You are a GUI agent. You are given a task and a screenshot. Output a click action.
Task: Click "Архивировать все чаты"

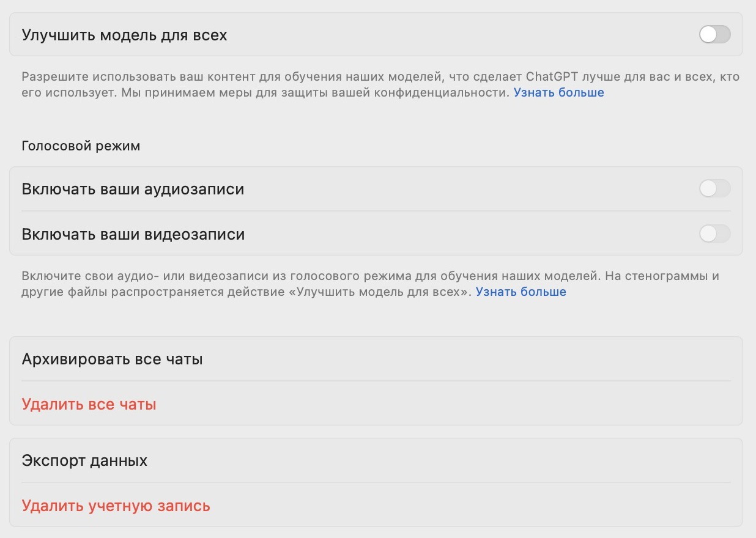[x=112, y=359]
